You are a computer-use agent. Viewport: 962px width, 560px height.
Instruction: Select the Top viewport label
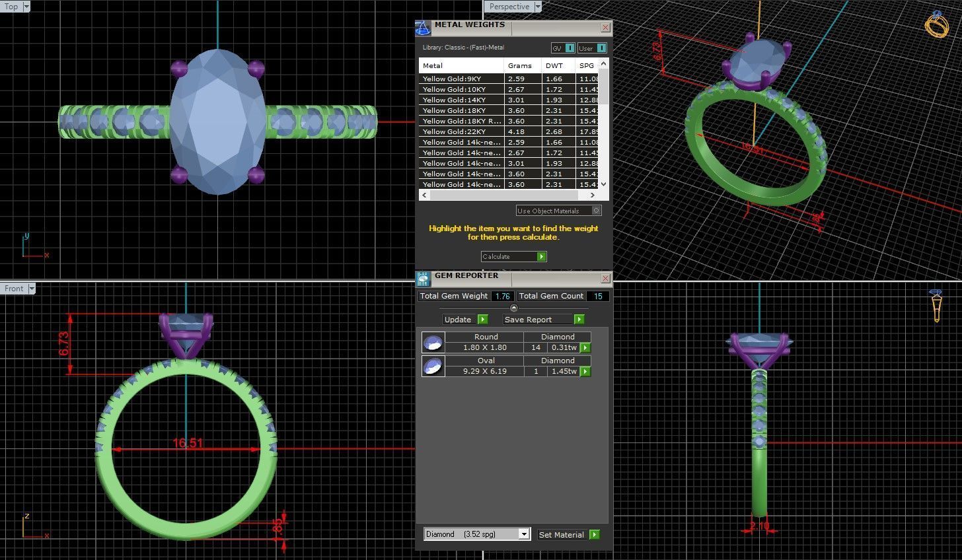12,7
